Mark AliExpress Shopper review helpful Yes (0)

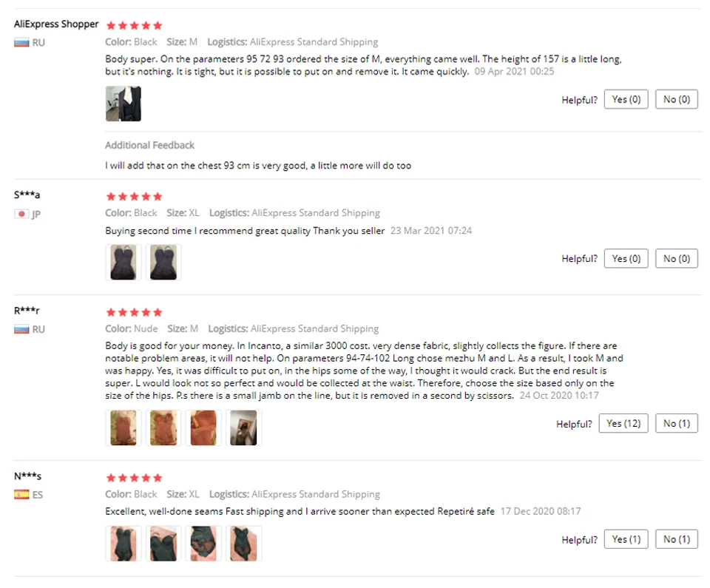[626, 99]
